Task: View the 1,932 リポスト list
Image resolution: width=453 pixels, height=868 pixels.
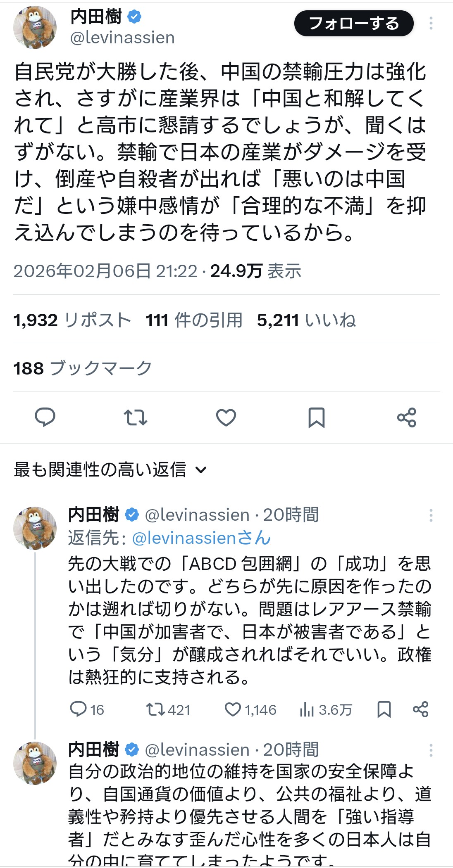Action: [x=72, y=320]
